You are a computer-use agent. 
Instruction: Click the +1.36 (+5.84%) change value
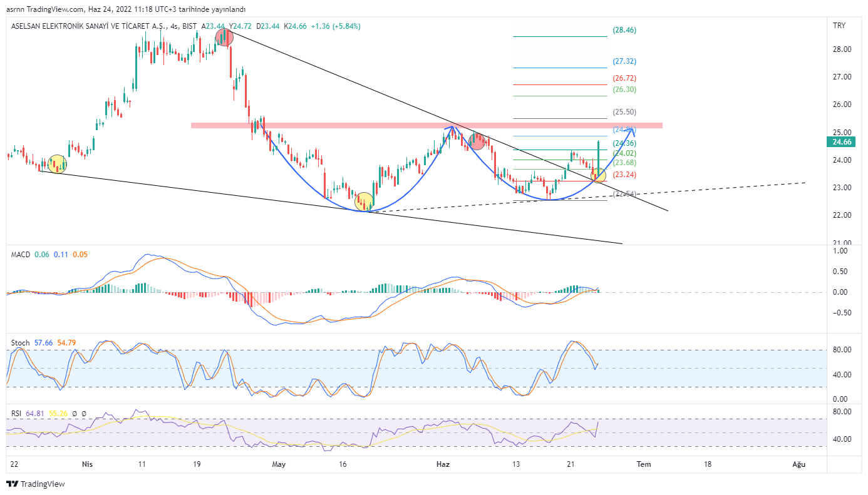(336, 26)
